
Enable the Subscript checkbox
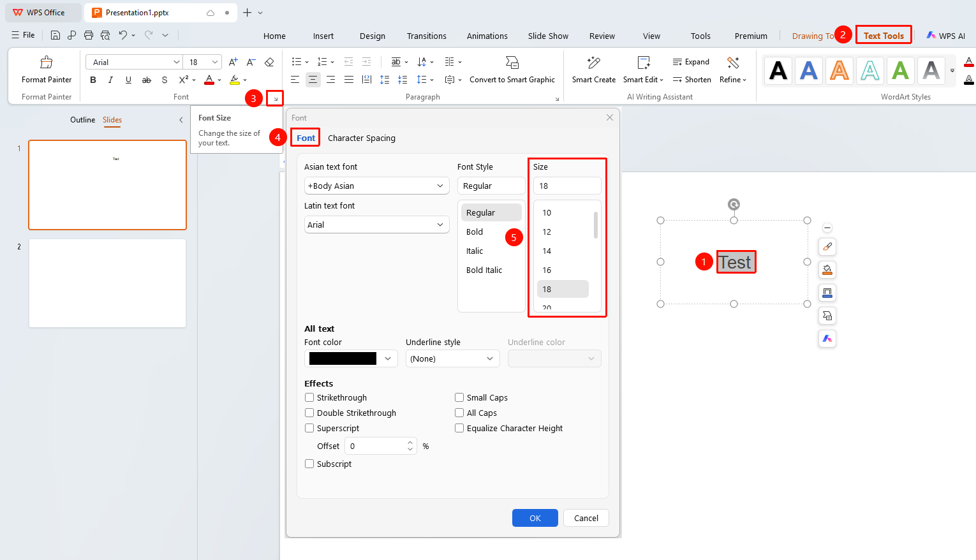pyautogui.click(x=309, y=464)
